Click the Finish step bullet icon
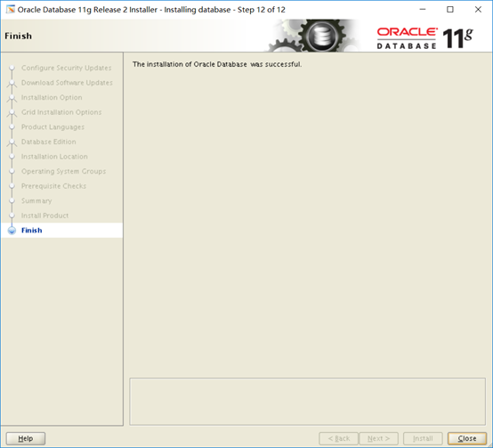 pyautogui.click(x=12, y=231)
